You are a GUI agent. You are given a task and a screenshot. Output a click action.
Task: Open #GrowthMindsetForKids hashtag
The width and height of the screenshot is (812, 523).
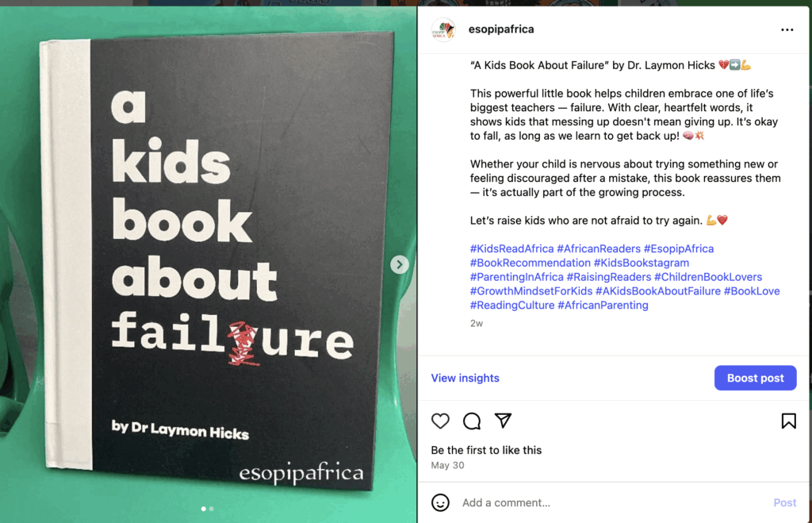[530, 291]
